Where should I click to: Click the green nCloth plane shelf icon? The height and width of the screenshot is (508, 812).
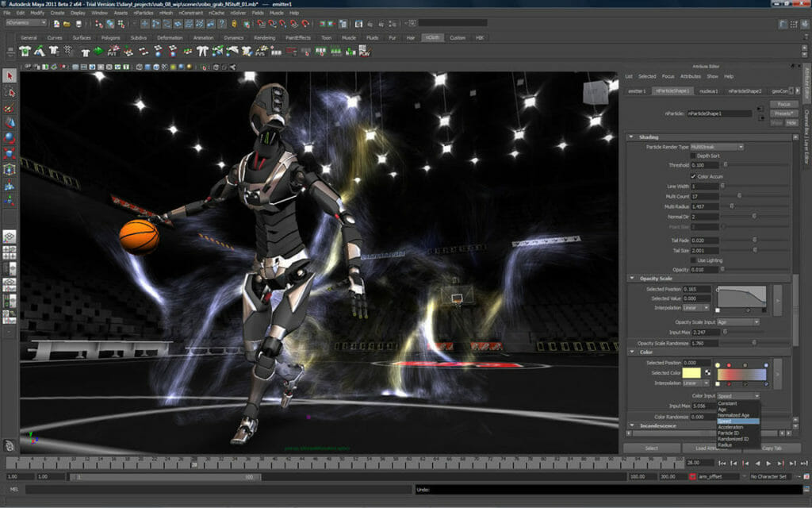coord(98,51)
